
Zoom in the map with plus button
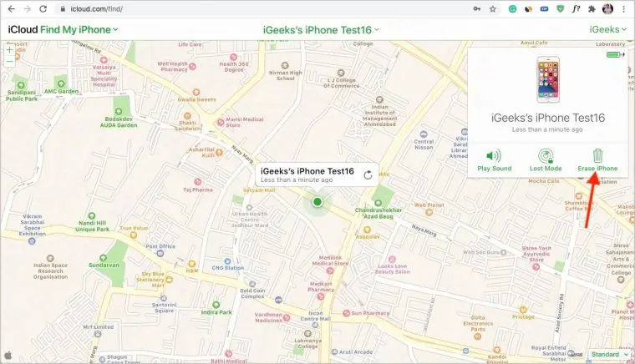point(9,50)
